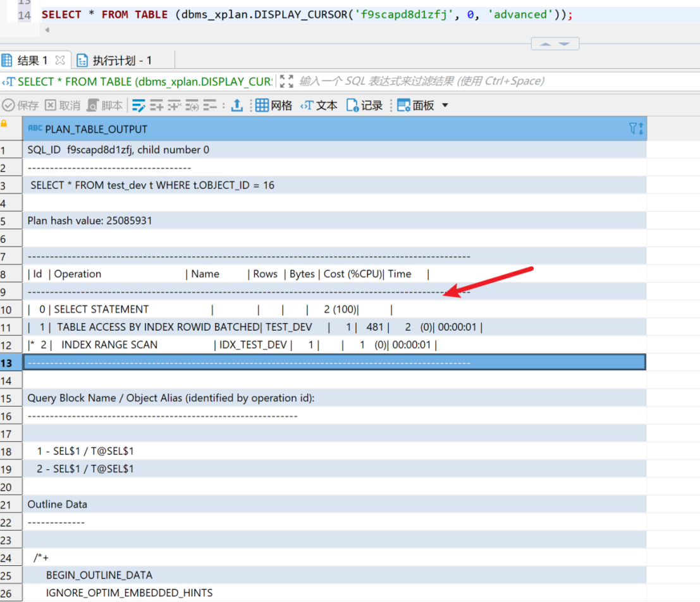Open the 面板 panels dropdown arrow

click(445, 106)
